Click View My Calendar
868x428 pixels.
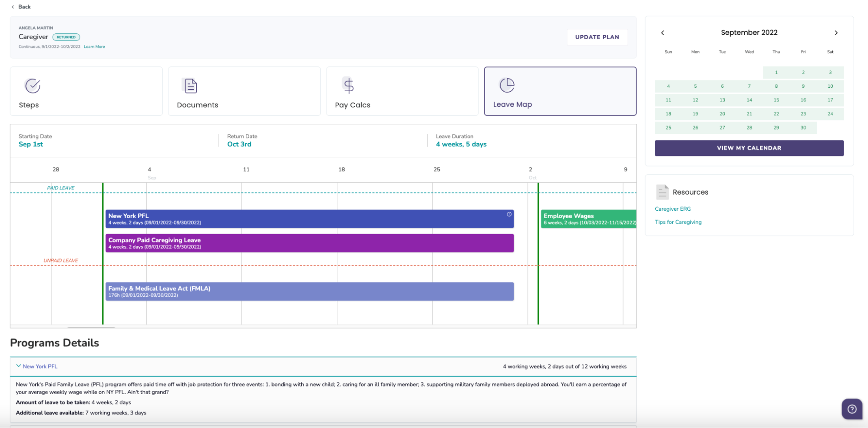click(x=749, y=148)
